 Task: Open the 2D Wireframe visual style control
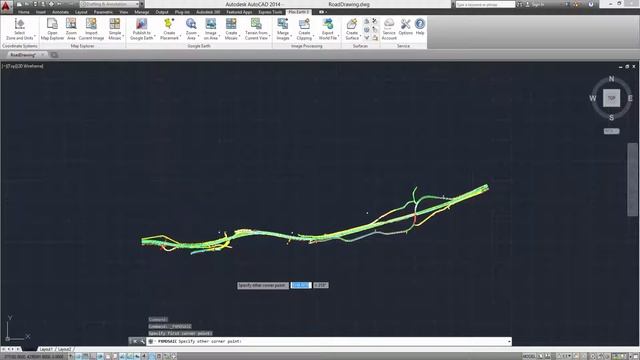point(31,66)
